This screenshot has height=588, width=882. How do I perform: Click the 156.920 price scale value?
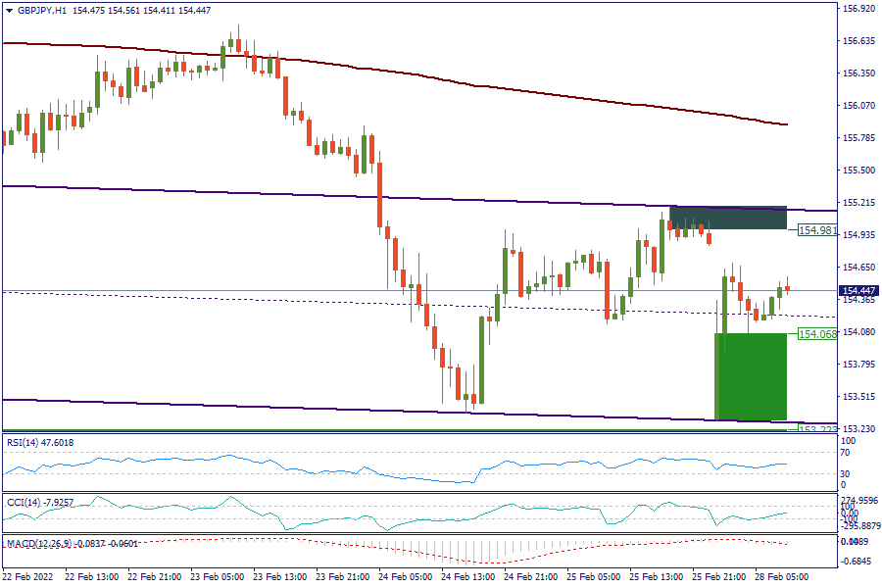coord(858,9)
